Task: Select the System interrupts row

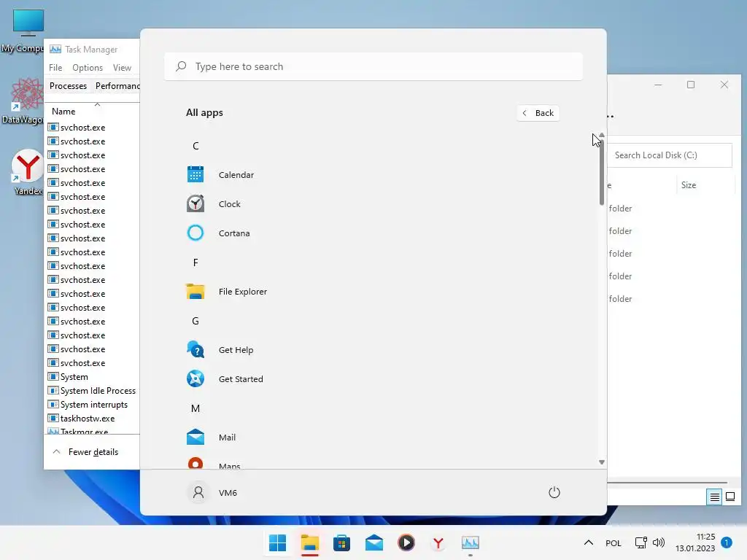Action: click(x=93, y=405)
